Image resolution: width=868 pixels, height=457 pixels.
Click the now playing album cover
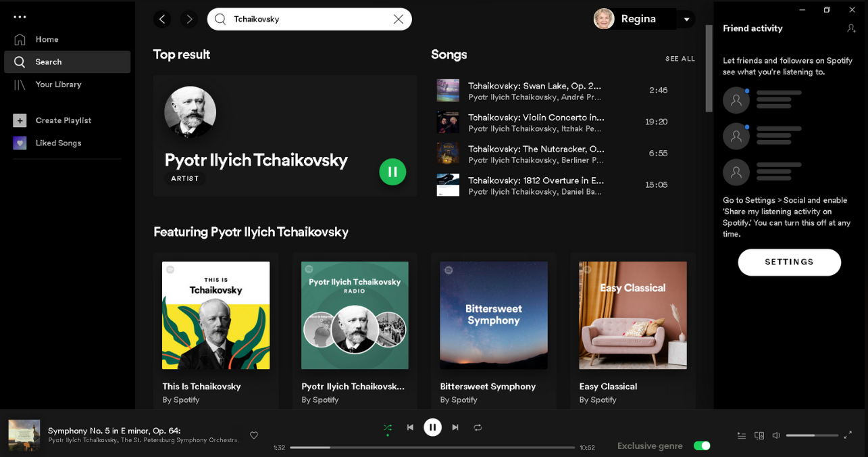pos(24,435)
